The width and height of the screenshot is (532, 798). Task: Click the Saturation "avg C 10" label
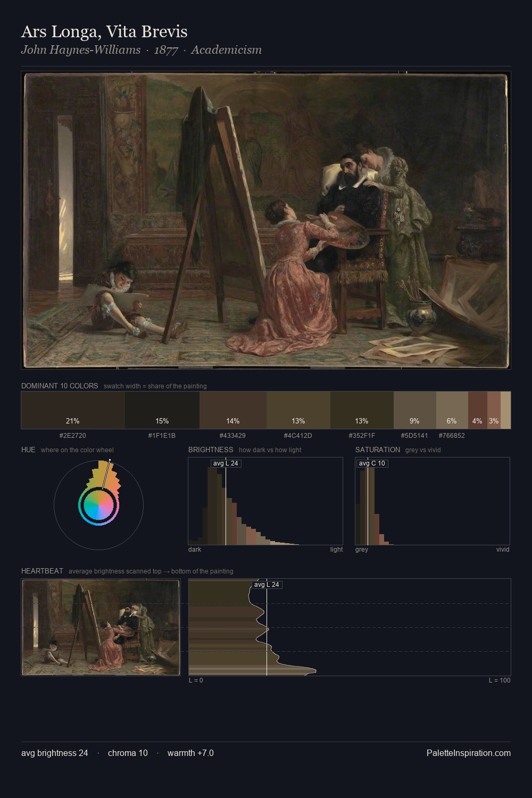pos(372,463)
